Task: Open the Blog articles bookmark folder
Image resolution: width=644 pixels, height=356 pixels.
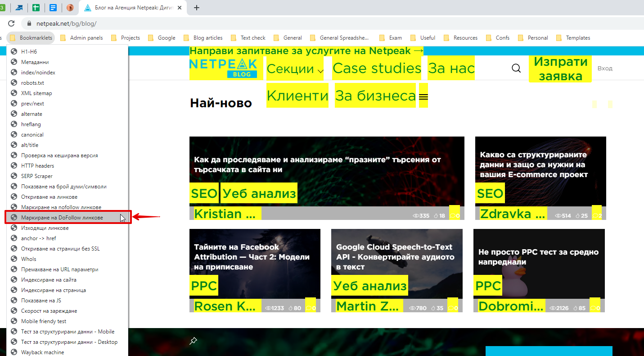Action: [x=203, y=38]
